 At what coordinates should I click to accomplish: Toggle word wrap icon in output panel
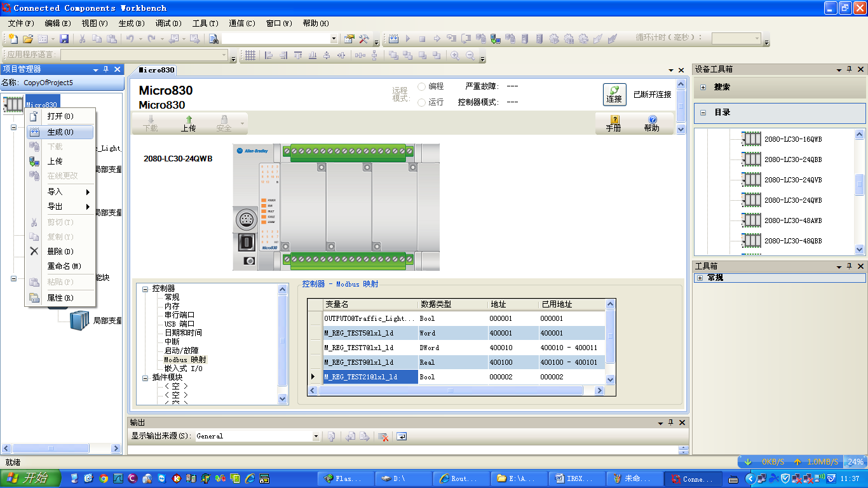coord(402,437)
